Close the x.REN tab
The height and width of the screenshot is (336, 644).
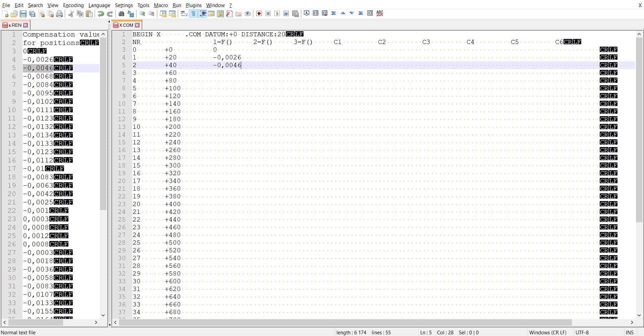coord(25,25)
